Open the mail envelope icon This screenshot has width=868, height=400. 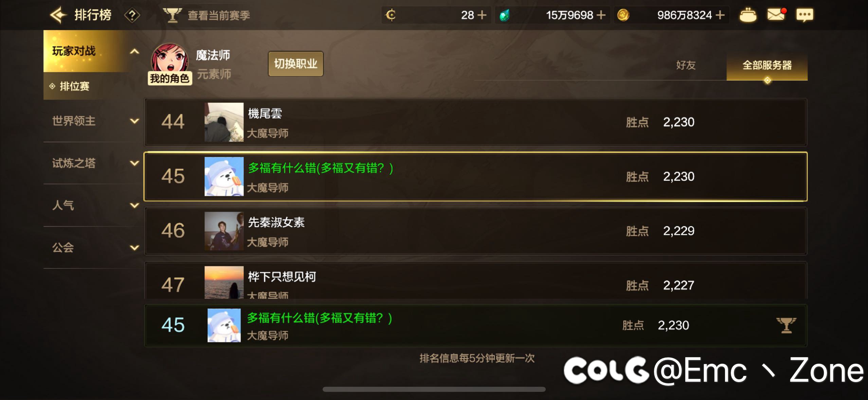(777, 15)
